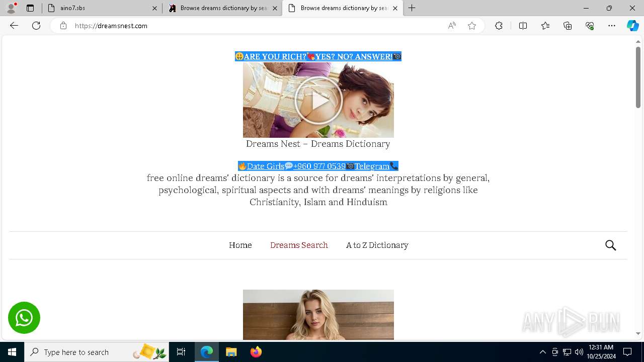Open the network status icon

point(567,352)
